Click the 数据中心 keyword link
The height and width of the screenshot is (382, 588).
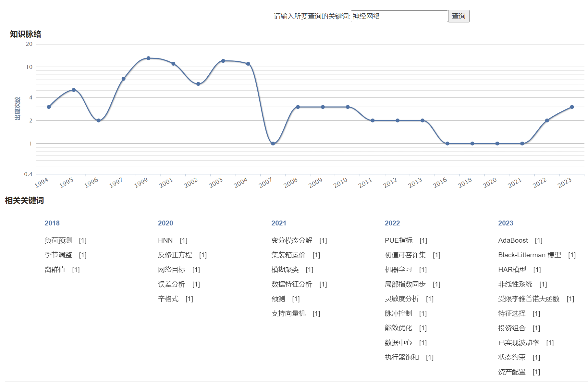[398, 343]
